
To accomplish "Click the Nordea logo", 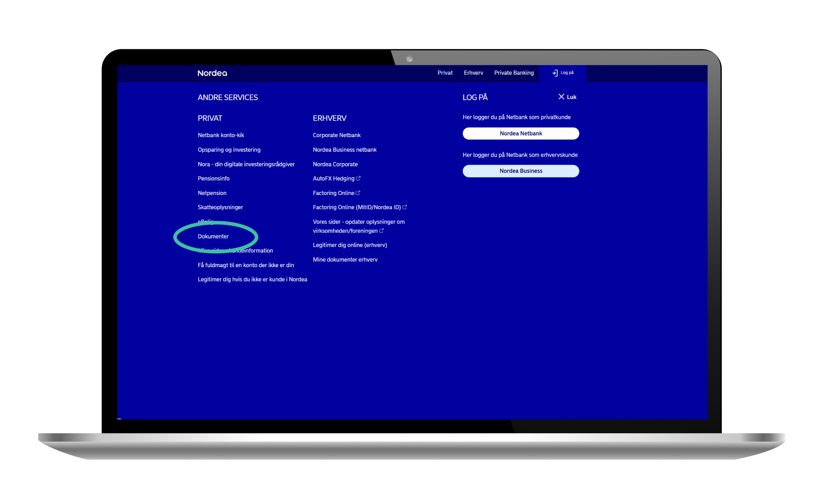I will coord(212,73).
